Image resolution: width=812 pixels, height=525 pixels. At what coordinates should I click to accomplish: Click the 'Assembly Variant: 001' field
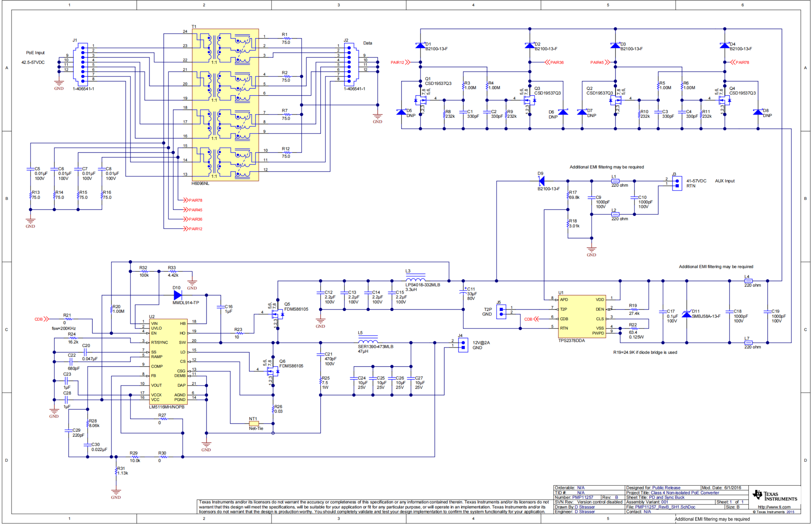pyautogui.click(x=647, y=502)
